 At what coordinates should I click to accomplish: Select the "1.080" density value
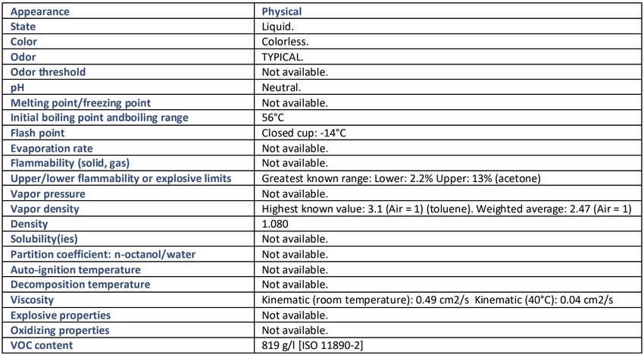[275, 224]
